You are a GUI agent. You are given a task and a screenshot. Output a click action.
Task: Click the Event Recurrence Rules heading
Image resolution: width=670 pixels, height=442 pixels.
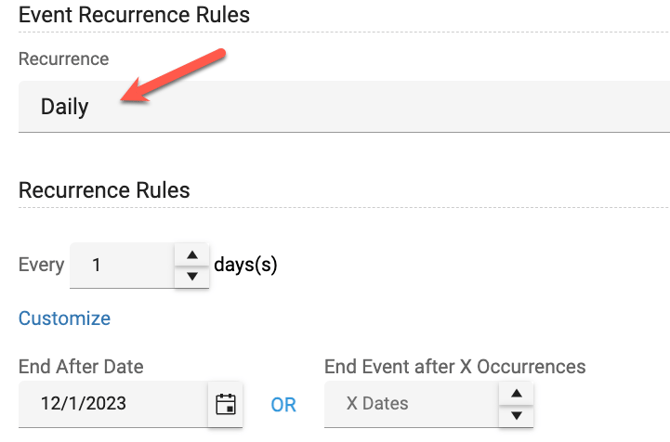tap(134, 15)
